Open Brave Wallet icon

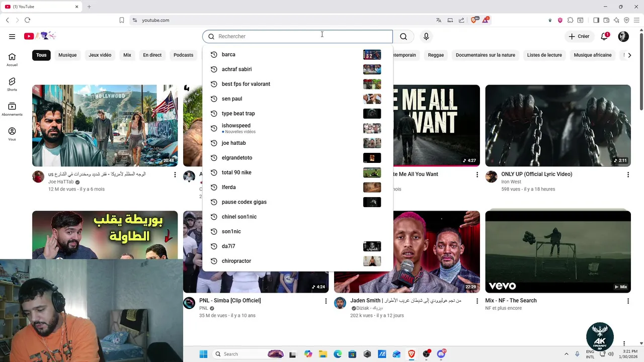pyautogui.click(x=606, y=20)
